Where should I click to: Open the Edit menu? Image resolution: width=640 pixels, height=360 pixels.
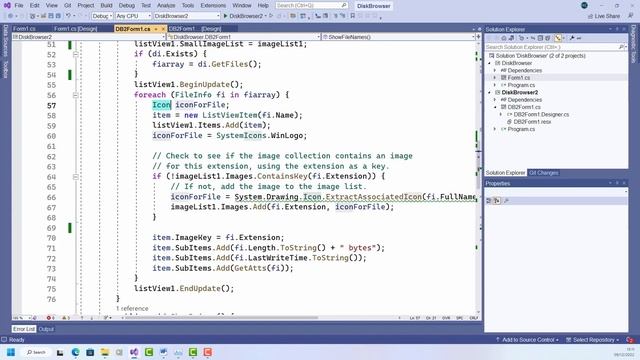(x=35, y=5)
